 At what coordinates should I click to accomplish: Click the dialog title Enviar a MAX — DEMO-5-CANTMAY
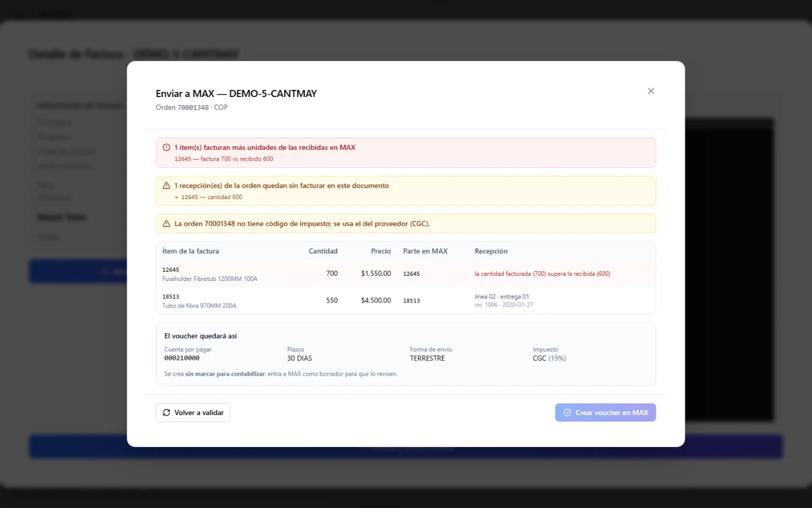236,93
